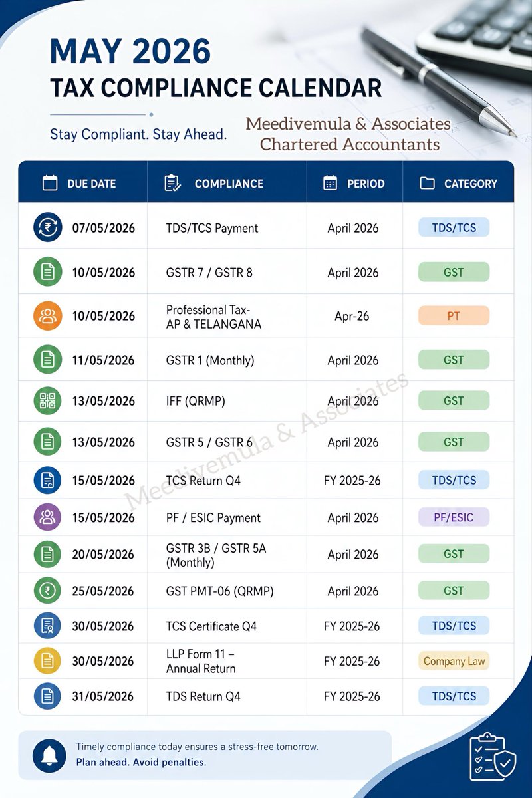Click the 'Meedivemula & Associates' firm name heading
Screen dimensions: 532x798
pyautogui.click(x=348, y=124)
